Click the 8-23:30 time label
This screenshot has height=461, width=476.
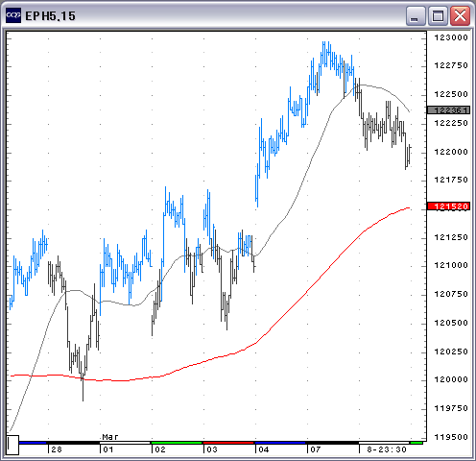pyautogui.click(x=387, y=449)
